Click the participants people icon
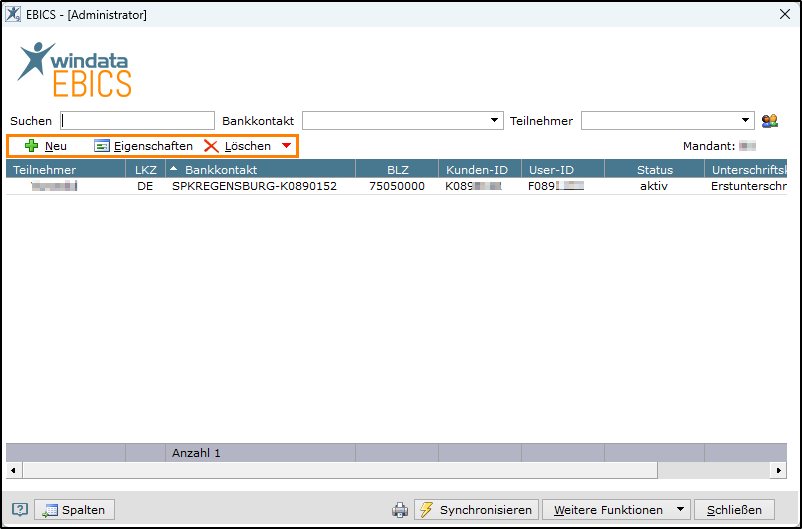The width and height of the screenshot is (802, 529). [x=769, y=121]
